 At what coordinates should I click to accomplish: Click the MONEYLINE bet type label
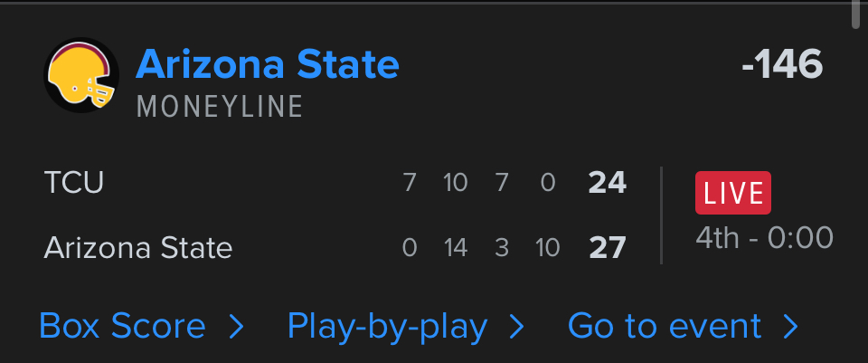[220, 107]
